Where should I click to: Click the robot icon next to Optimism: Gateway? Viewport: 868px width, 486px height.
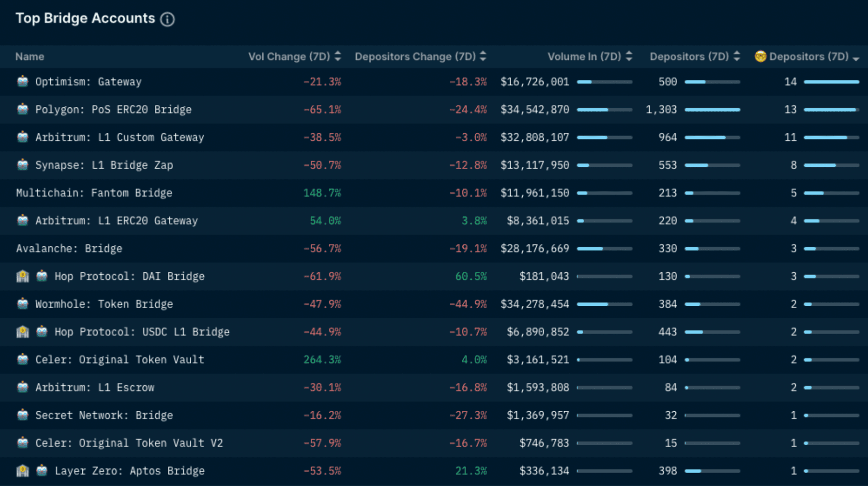pyautogui.click(x=23, y=81)
